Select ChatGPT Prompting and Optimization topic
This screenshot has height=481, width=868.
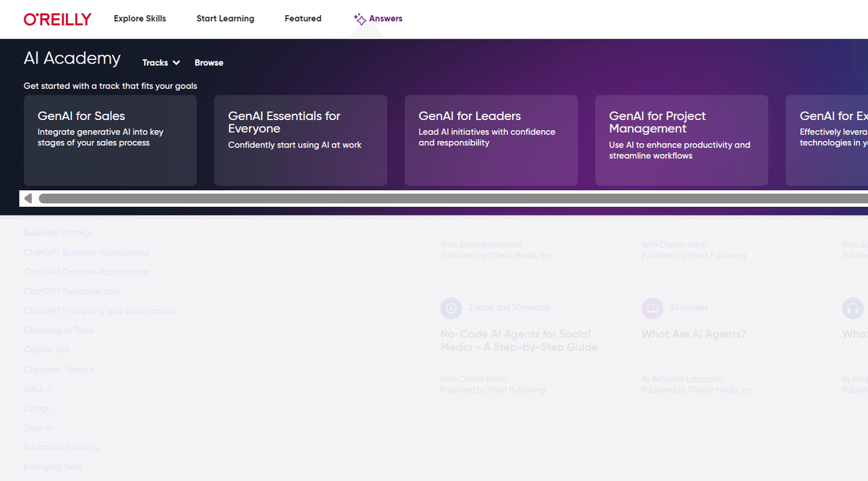pyautogui.click(x=100, y=311)
